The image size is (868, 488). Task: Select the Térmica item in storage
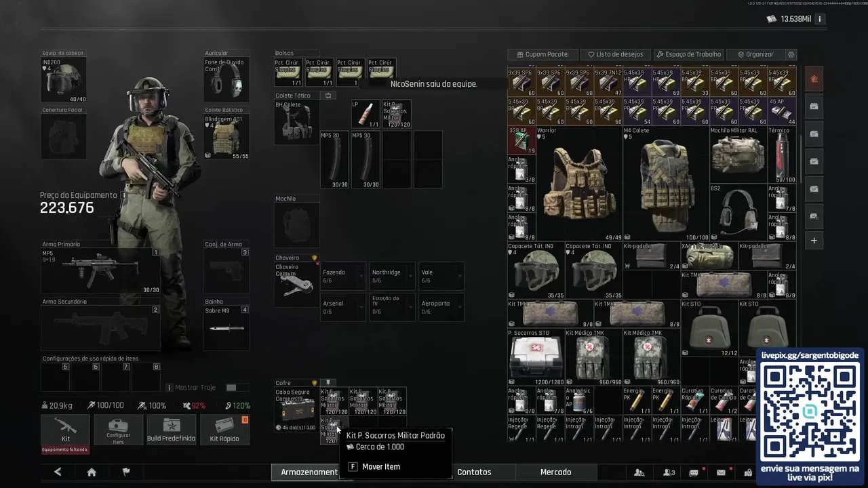click(x=782, y=154)
